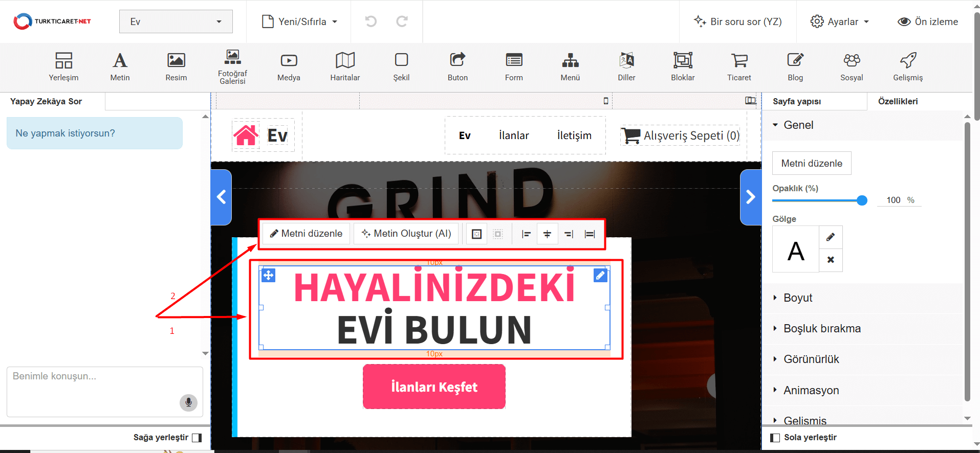Click the Metin Oluştur (AI) button
The image size is (980, 453).
(406, 234)
